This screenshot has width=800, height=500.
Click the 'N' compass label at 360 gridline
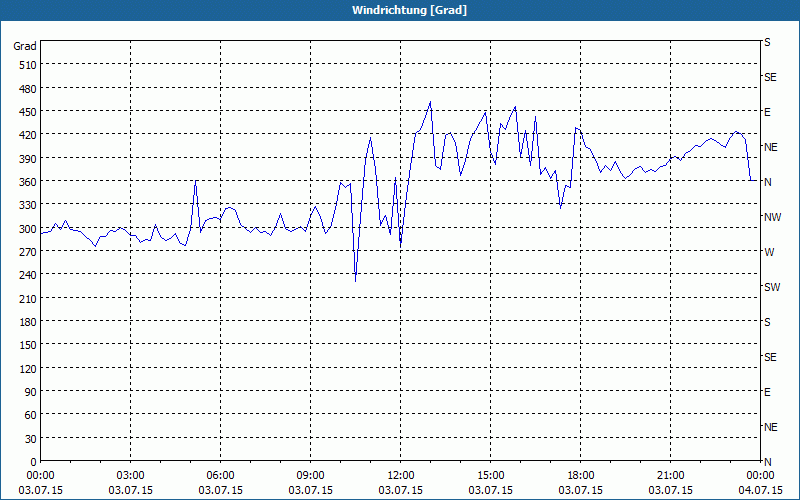[x=767, y=182]
